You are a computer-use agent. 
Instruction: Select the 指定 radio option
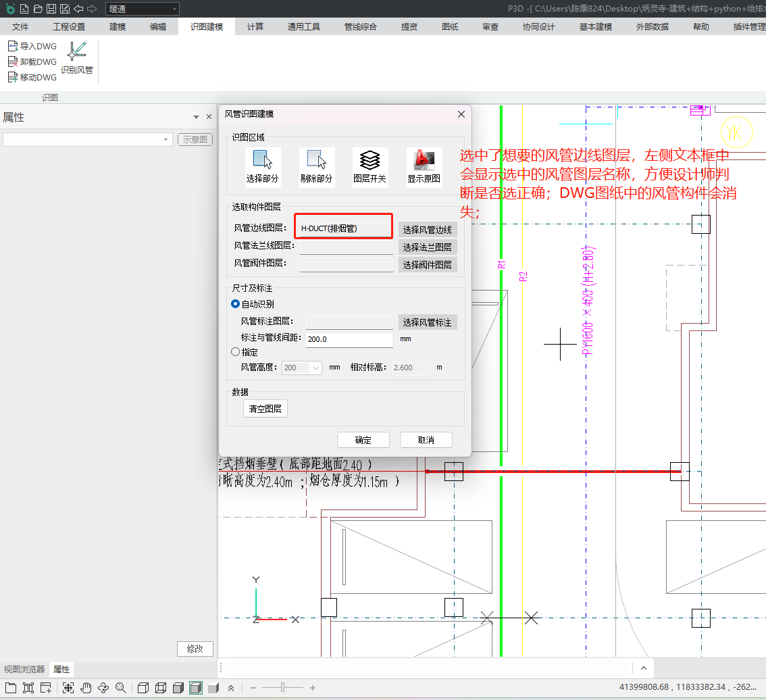pyautogui.click(x=236, y=352)
